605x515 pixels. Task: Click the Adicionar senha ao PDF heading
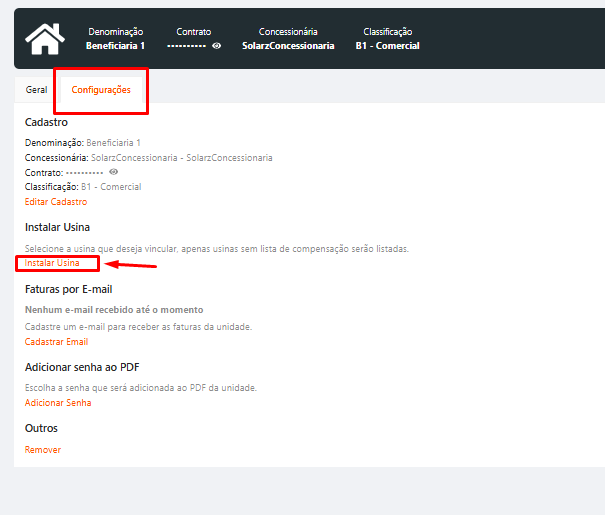82,367
